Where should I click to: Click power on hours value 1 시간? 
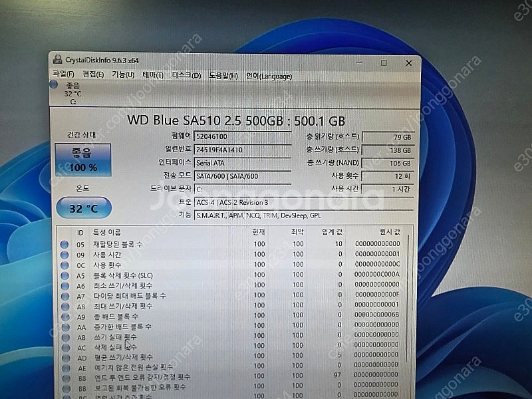388,189
